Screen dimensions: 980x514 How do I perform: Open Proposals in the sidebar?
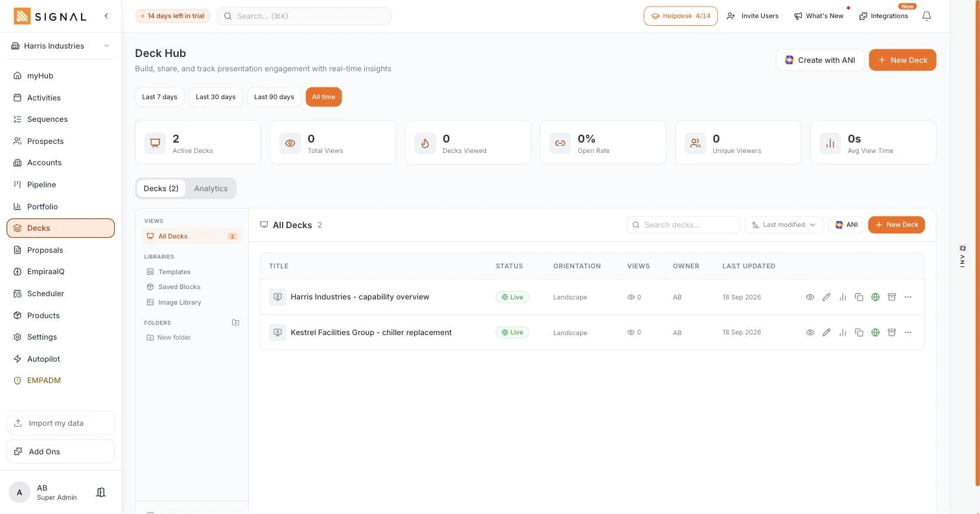tap(61, 250)
